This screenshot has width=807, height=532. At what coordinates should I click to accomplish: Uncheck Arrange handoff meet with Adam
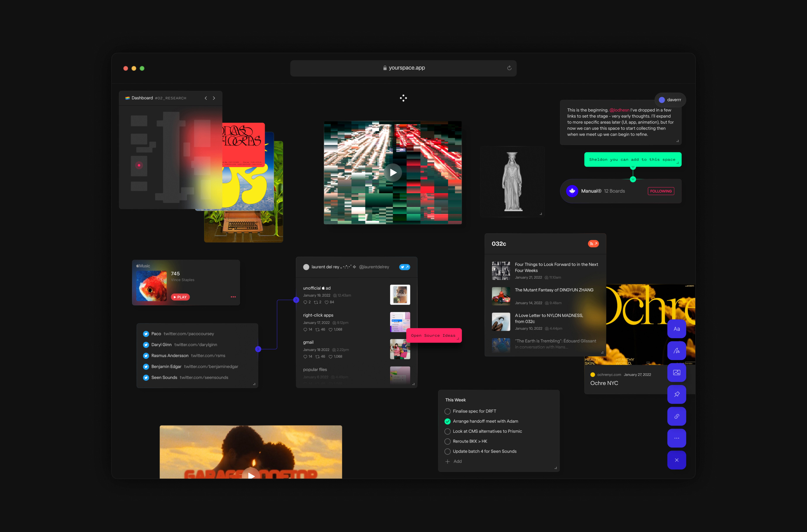448,422
